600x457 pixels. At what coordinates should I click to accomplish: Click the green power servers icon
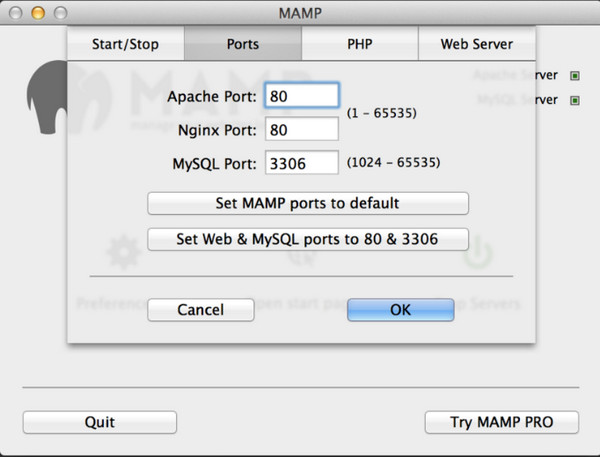479,254
